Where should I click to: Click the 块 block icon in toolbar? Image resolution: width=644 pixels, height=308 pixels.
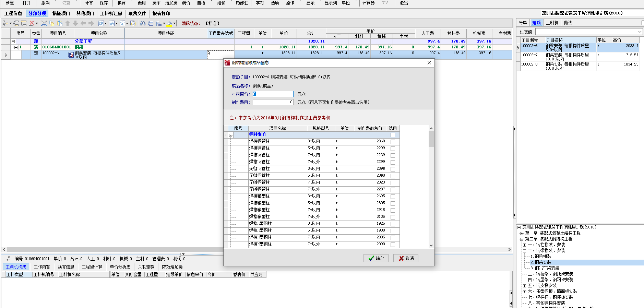101,23
